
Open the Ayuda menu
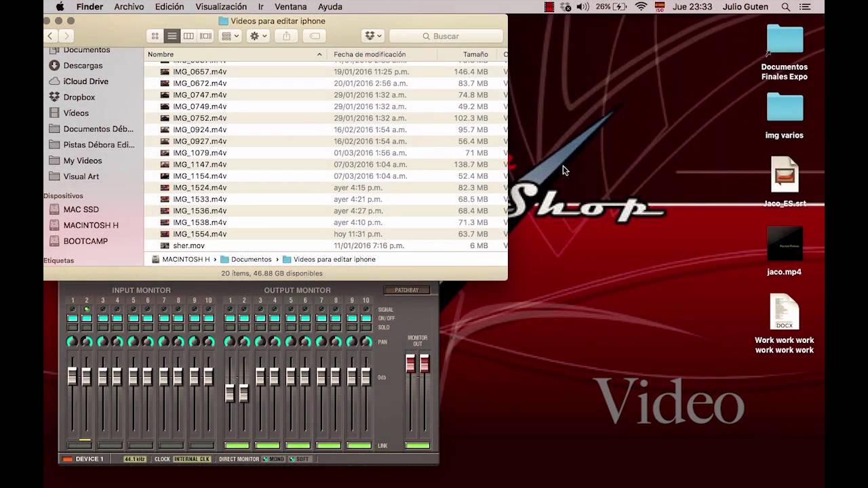330,7
